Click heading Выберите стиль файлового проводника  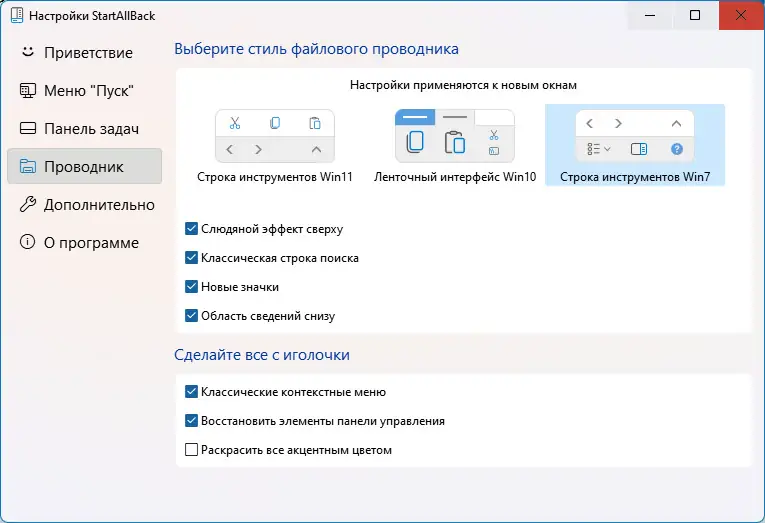click(316, 49)
